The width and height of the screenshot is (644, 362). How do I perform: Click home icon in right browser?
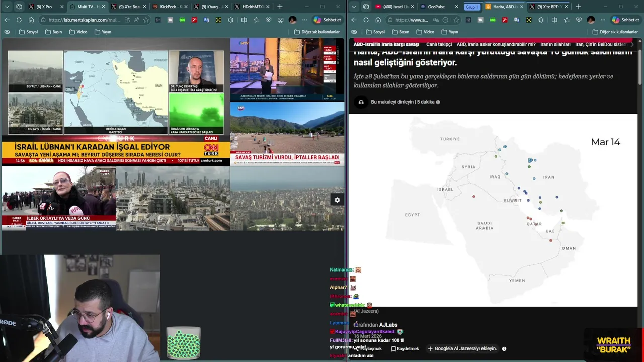[378, 20]
